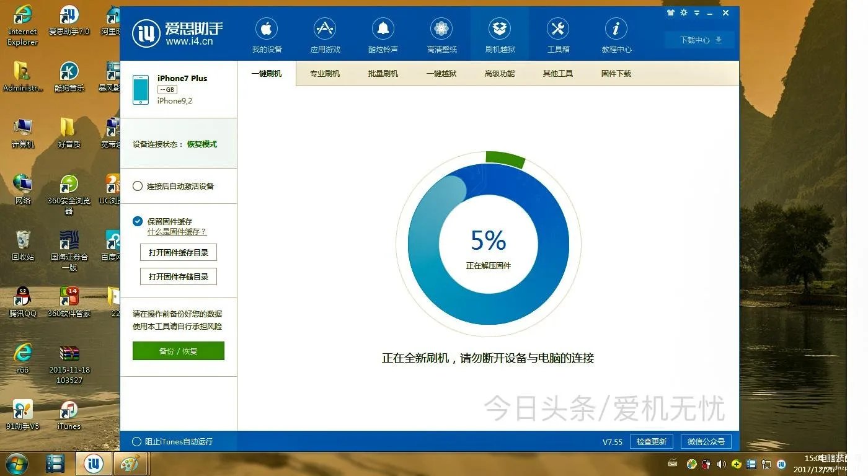The height and width of the screenshot is (476, 868).
Task: Click the green 备份/恢复 button
Action: 178,351
